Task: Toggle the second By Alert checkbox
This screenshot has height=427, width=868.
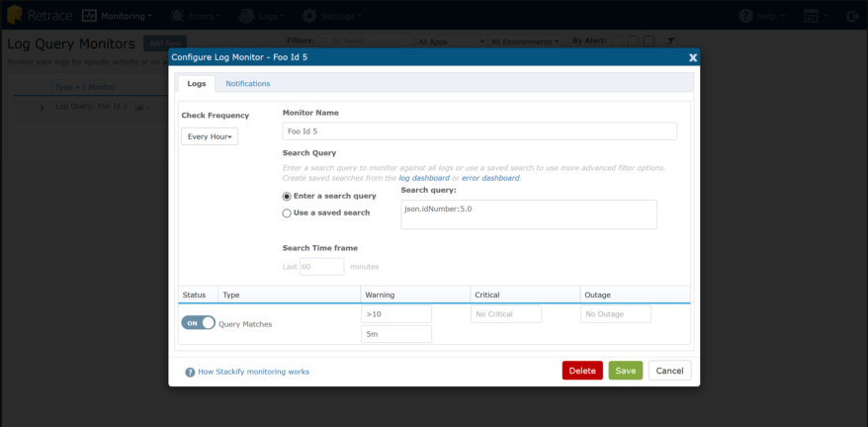Action: point(634,41)
